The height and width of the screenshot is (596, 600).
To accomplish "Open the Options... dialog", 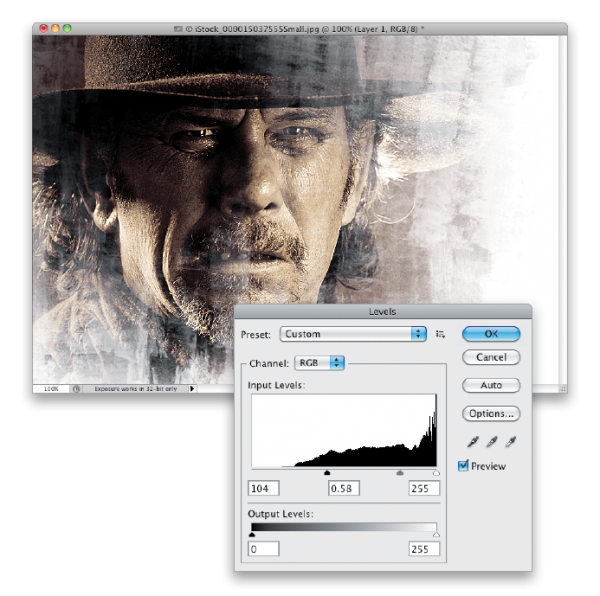I will click(x=491, y=413).
